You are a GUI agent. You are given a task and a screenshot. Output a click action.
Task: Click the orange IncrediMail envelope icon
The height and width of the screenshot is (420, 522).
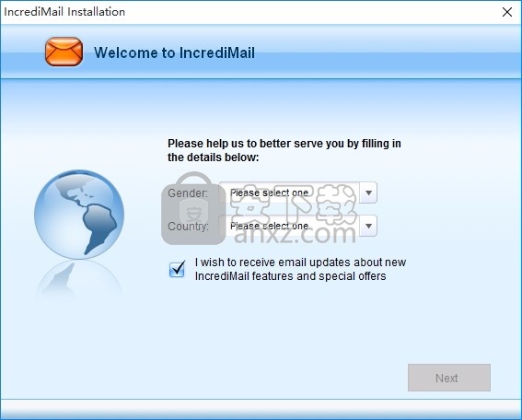tap(64, 52)
